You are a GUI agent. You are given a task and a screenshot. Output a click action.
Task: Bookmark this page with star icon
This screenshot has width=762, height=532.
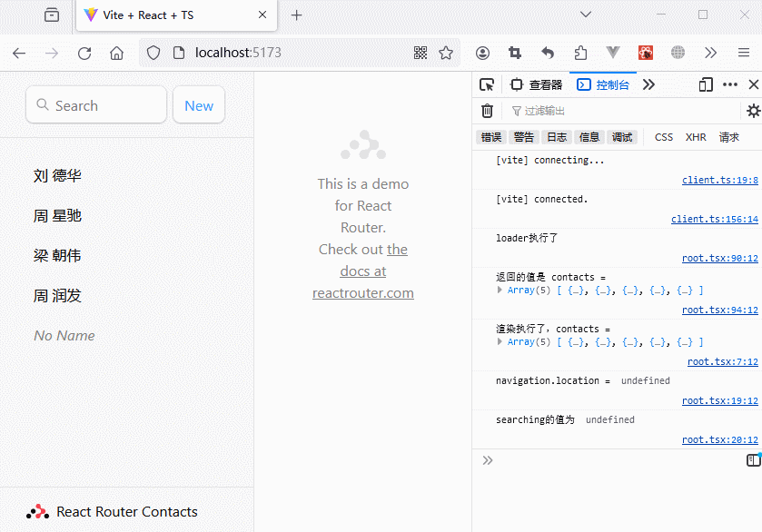pos(446,53)
